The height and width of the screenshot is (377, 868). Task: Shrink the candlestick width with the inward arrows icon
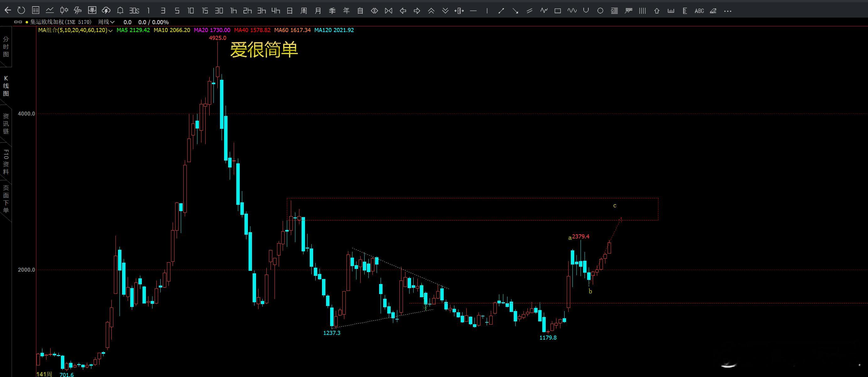(x=374, y=11)
